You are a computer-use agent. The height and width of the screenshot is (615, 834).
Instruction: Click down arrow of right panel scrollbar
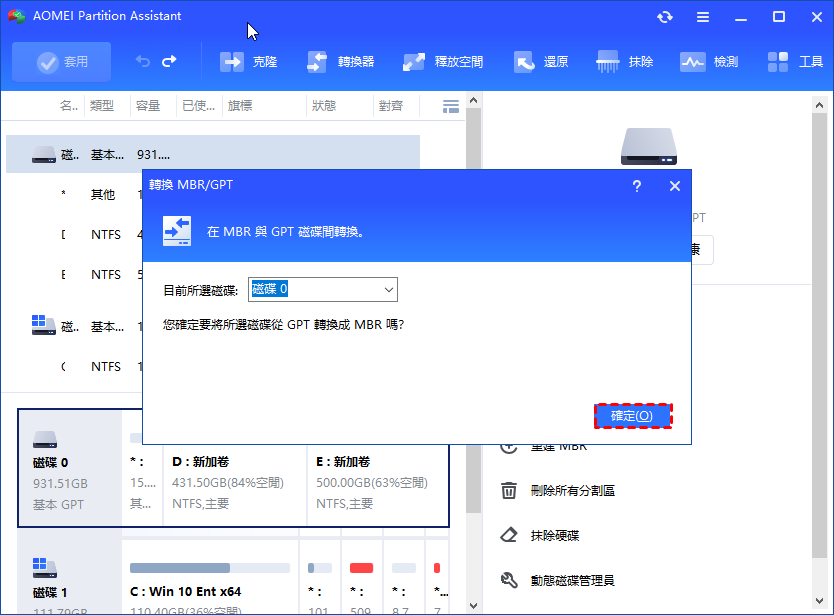coord(819,601)
